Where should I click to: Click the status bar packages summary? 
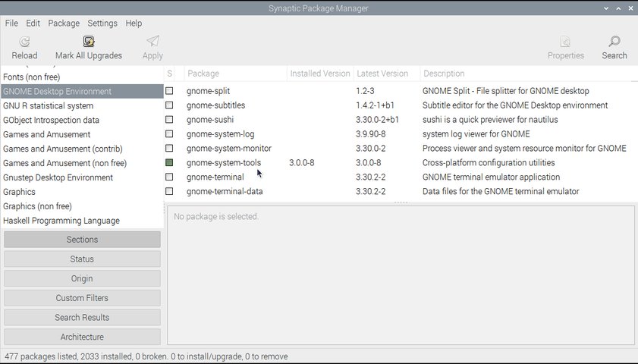(146, 356)
